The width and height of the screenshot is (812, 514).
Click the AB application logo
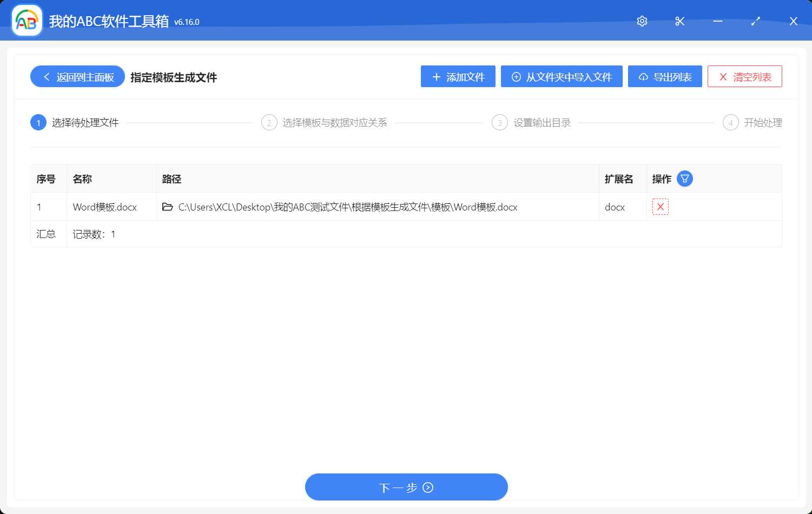26,21
